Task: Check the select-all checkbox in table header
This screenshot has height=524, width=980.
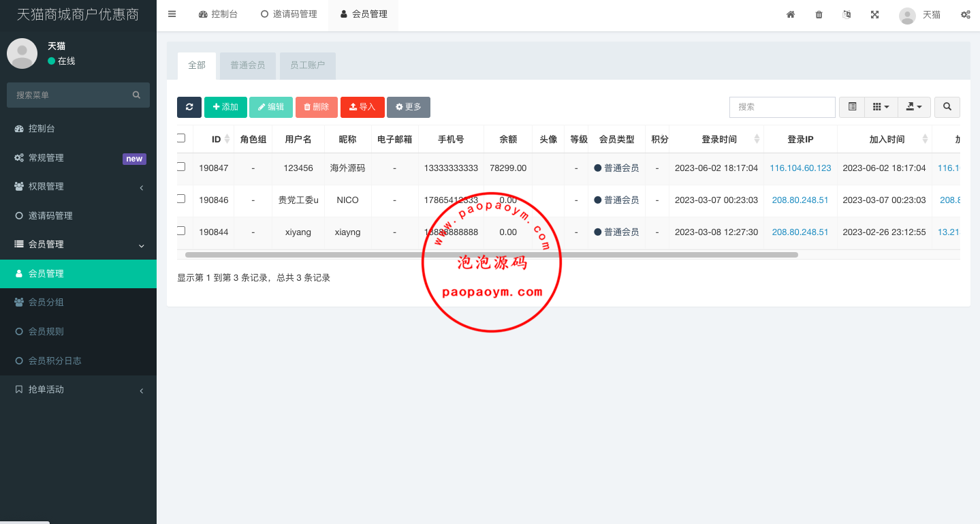Action: 181,138
